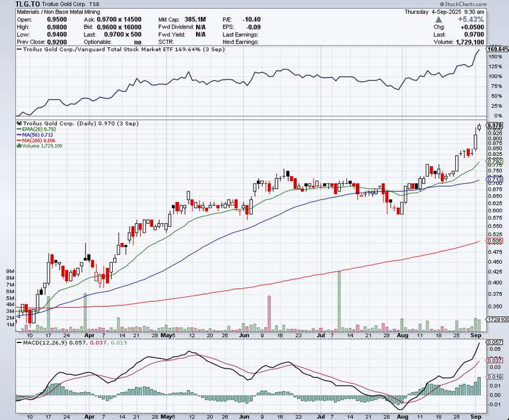Click the EPS value -0.09
509x420 pixels.
(x=254, y=27)
